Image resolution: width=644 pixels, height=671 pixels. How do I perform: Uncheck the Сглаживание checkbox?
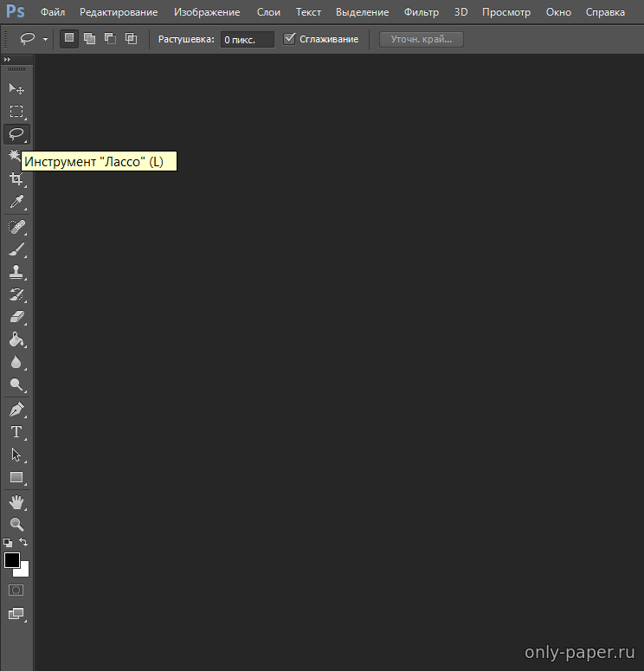290,39
